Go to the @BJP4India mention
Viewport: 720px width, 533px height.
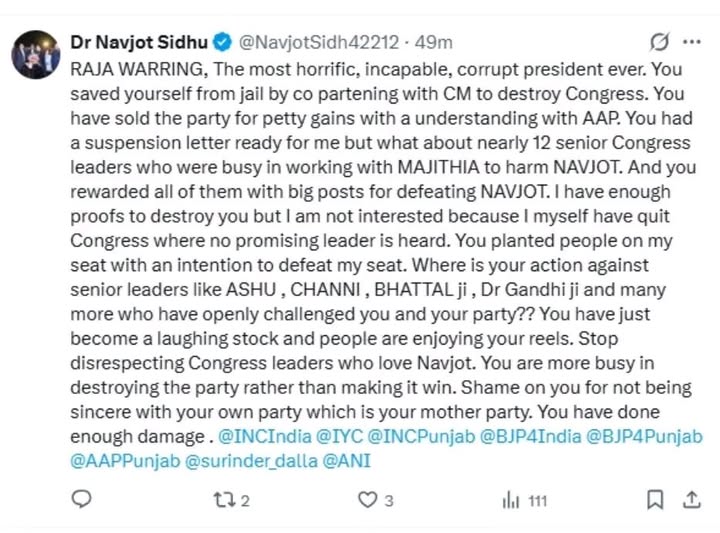528,436
